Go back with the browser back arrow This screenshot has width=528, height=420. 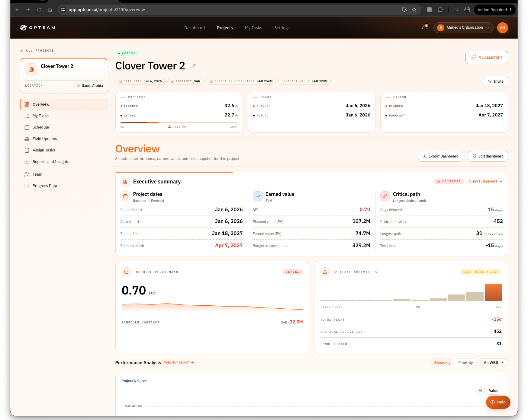click(x=17, y=10)
